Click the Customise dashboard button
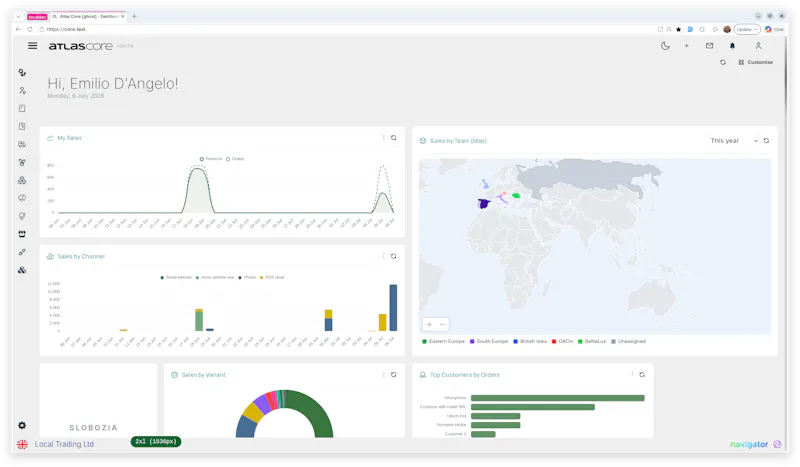Viewport: 800px width, 467px height. click(756, 62)
